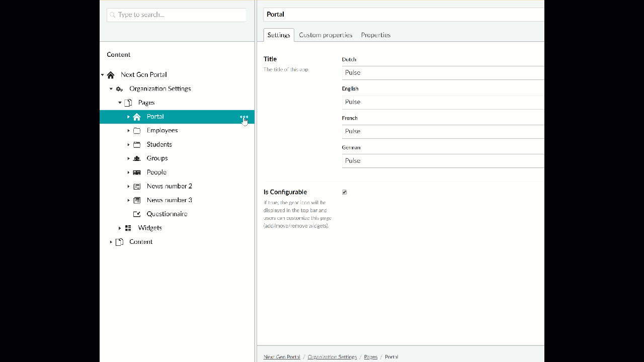Image resolution: width=644 pixels, height=362 pixels.
Task: Select Organization Settings tree item
Action: point(160,89)
